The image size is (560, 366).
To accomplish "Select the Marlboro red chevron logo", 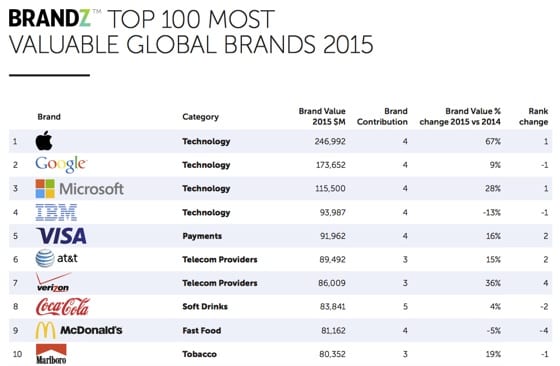I will tap(51, 354).
